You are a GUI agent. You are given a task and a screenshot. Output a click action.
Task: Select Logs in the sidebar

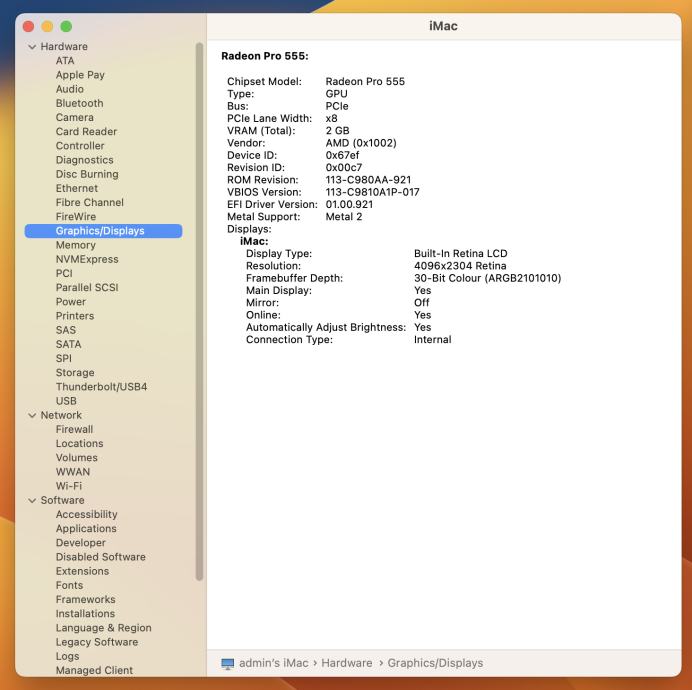(68, 656)
